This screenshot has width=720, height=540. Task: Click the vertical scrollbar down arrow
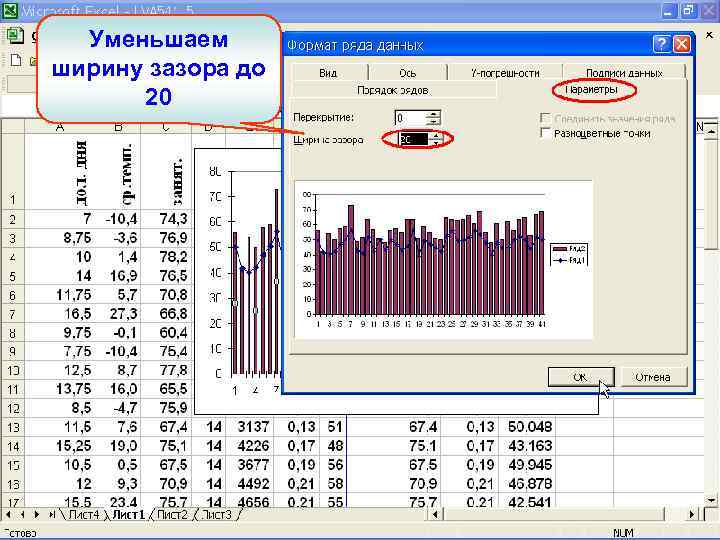tap(711, 501)
